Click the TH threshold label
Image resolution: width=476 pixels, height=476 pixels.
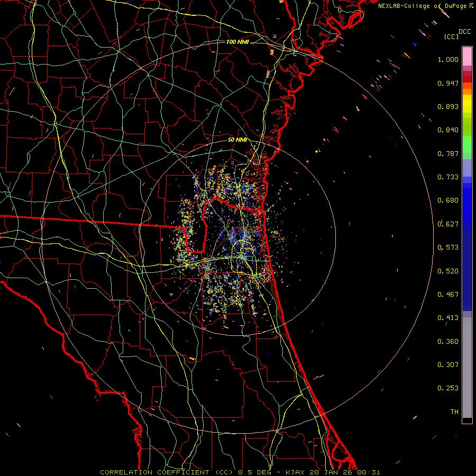tap(454, 412)
